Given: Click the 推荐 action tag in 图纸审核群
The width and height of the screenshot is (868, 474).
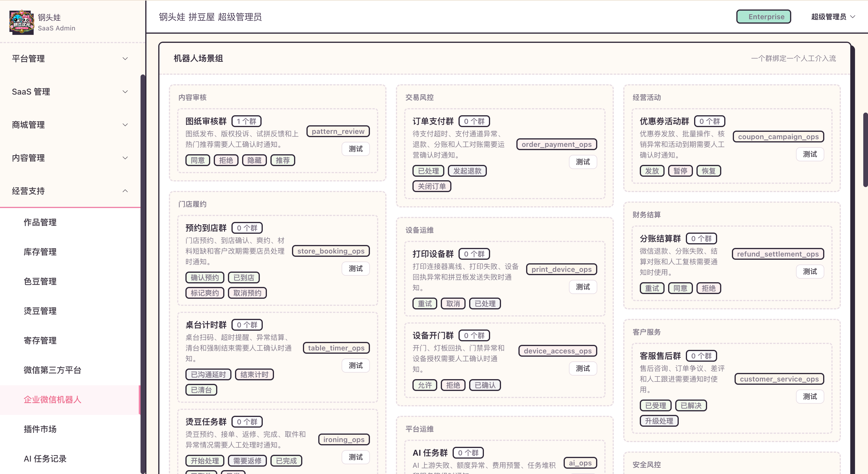Looking at the screenshot, I should [x=283, y=160].
